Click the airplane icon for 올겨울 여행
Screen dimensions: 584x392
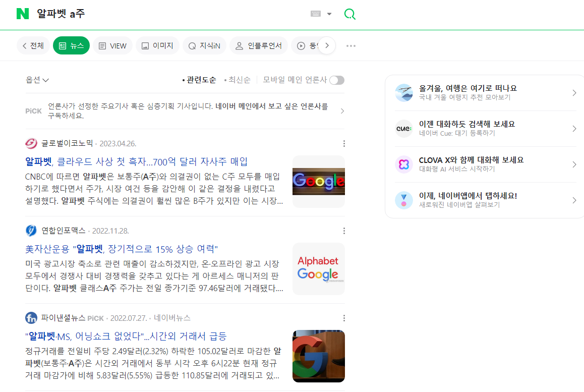coord(404,93)
